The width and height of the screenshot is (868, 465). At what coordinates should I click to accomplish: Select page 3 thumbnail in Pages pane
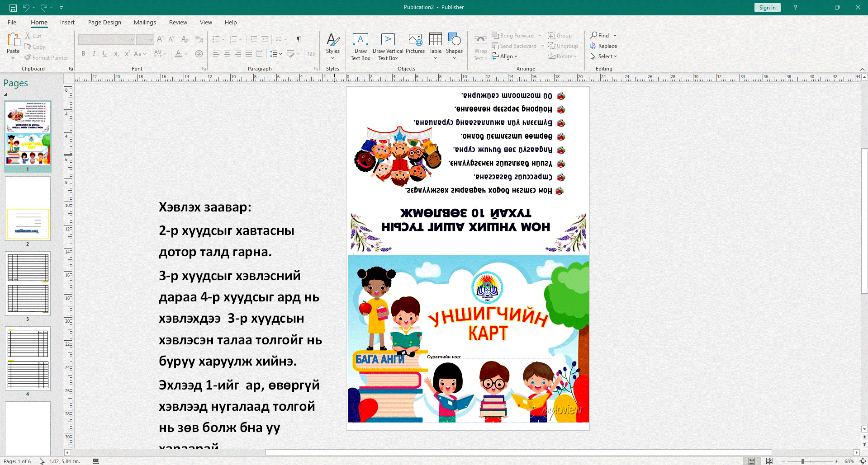click(28, 283)
